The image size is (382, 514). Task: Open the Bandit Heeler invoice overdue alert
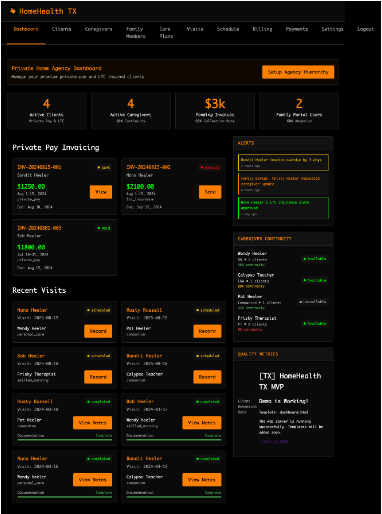[283, 162]
